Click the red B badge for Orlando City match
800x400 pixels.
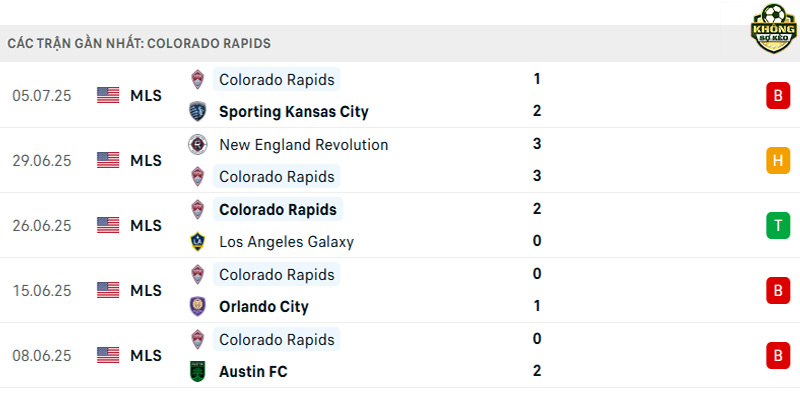(x=778, y=290)
